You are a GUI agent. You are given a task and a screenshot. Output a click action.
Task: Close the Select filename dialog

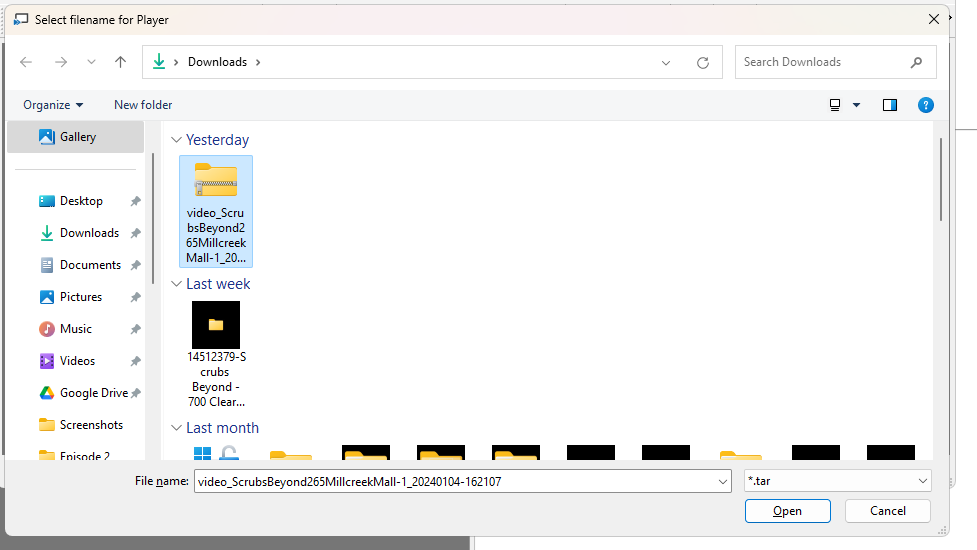pos(933,19)
